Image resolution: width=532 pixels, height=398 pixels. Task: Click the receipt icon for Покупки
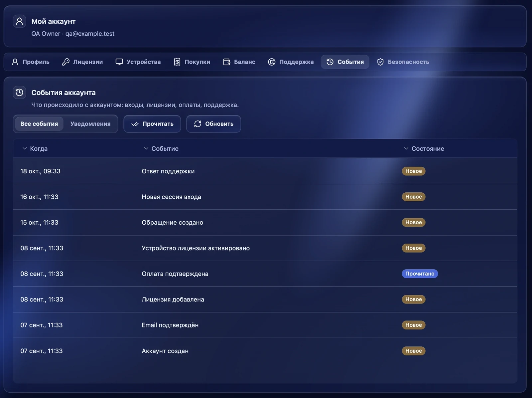tap(177, 62)
